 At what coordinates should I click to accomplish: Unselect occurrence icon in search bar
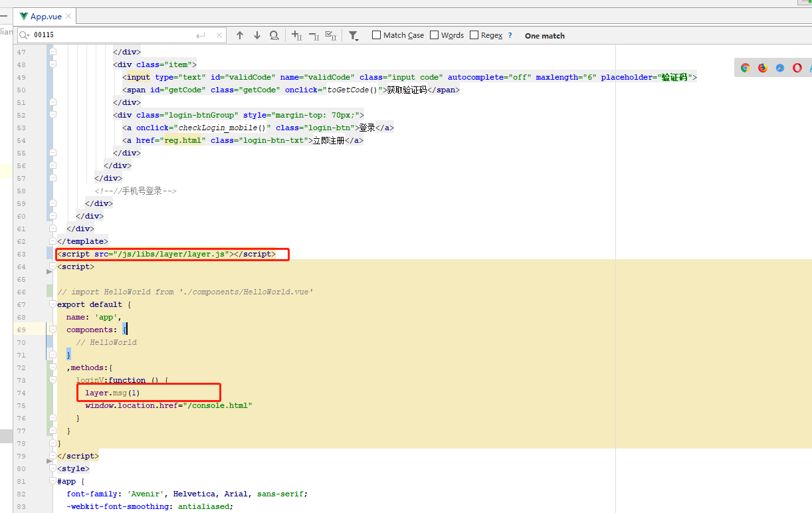[x=314, y=35]
